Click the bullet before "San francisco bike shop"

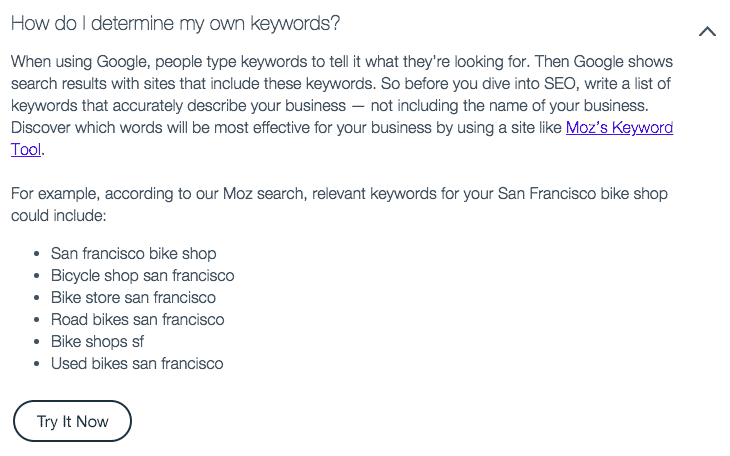tap(37, 254)
